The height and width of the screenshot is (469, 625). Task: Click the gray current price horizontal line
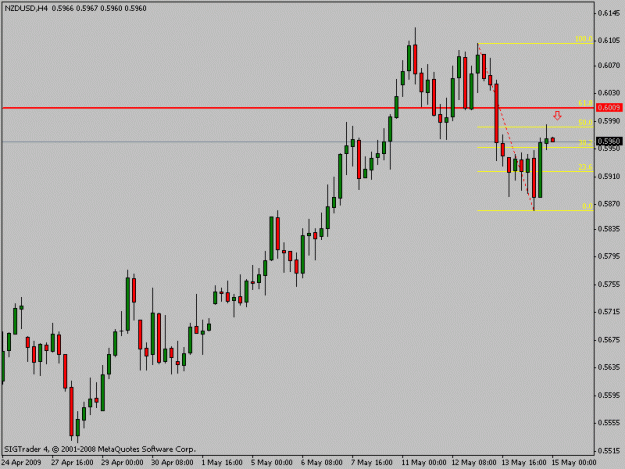pyautogui.click(x=298, y=141)
